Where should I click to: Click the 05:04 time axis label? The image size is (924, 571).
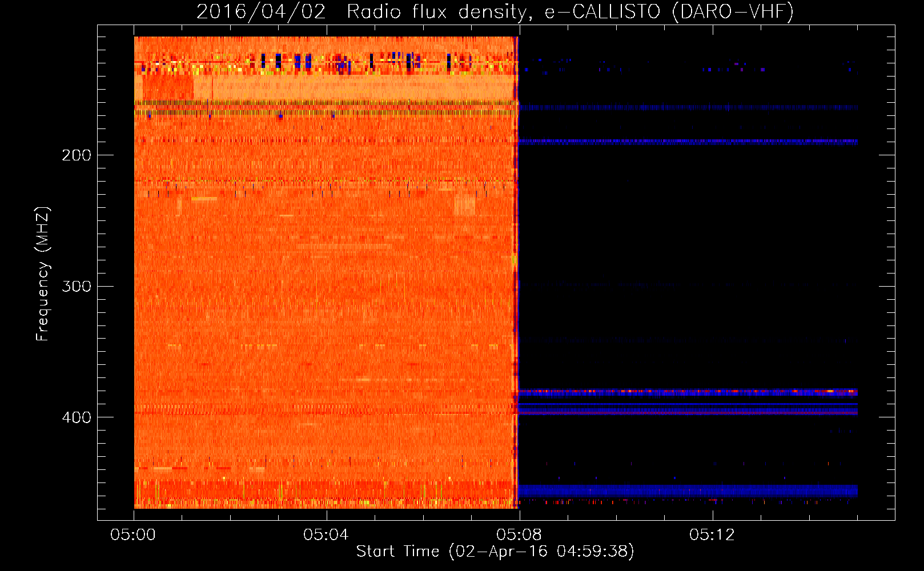pyautogui.click(x=326, y=535)
